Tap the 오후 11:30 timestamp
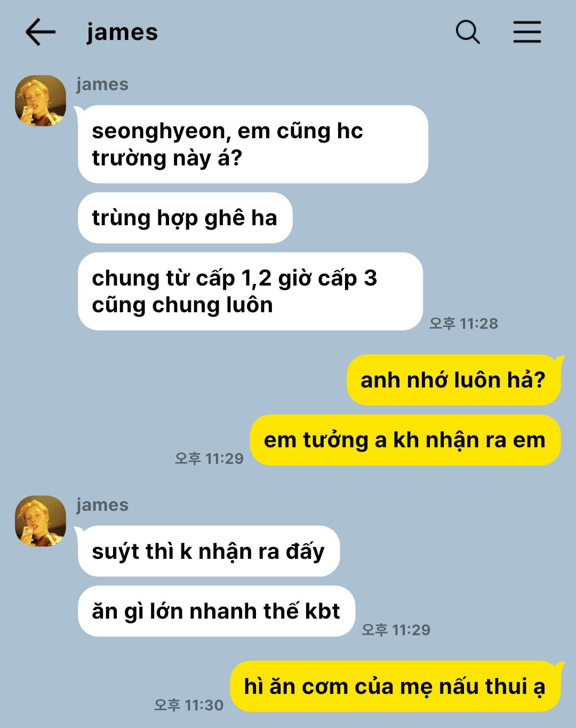Viewport: 576px width, 728px height. (x=189, y=705)
